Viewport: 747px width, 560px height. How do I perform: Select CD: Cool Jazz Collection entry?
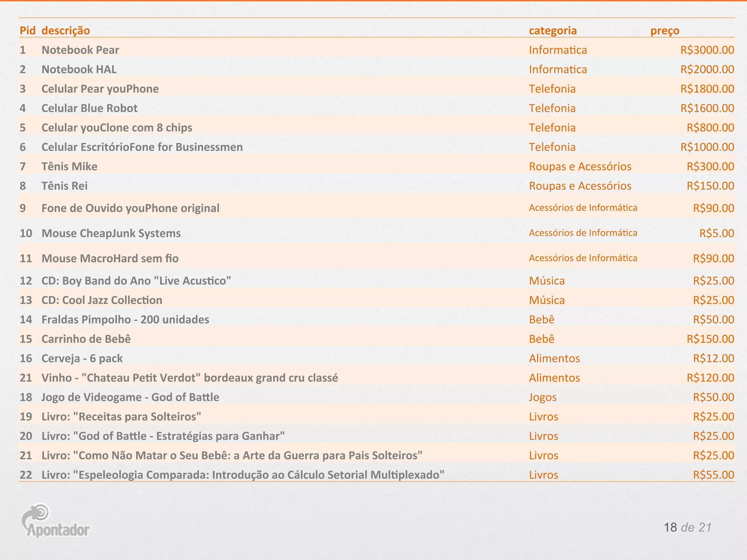[x=102, y=300]
